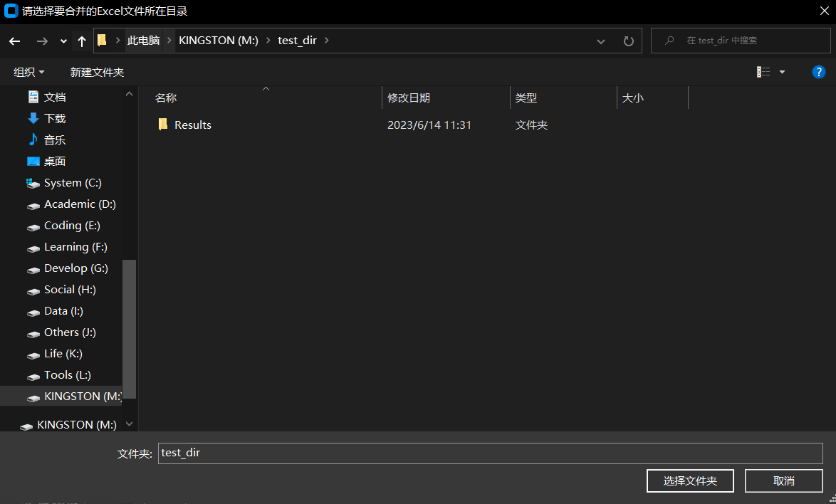Click the back navigation arrow
This screenshot has width=836, height=504.
[x=14, y=41]
